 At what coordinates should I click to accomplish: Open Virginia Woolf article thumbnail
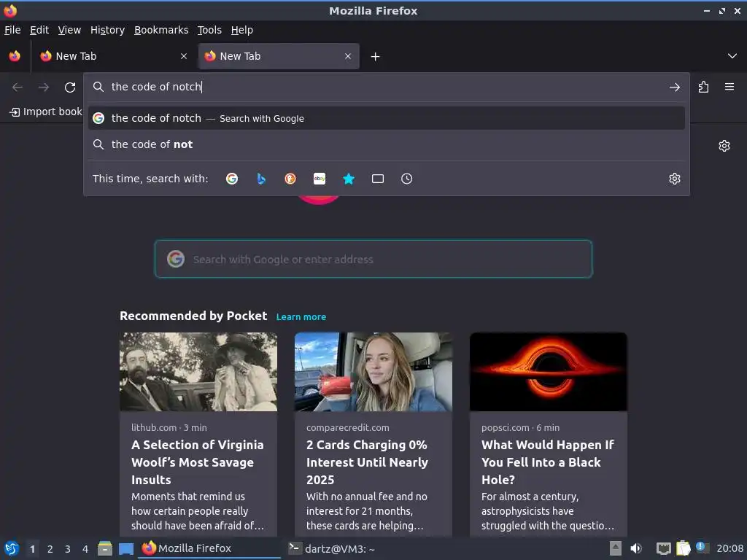[x=198, y=372]
